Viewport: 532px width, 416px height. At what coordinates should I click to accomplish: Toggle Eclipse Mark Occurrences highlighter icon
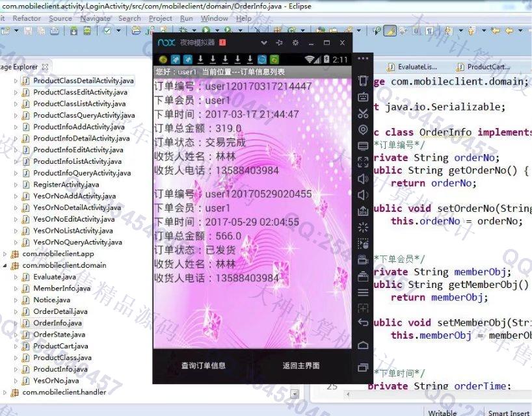click(390, 31)
